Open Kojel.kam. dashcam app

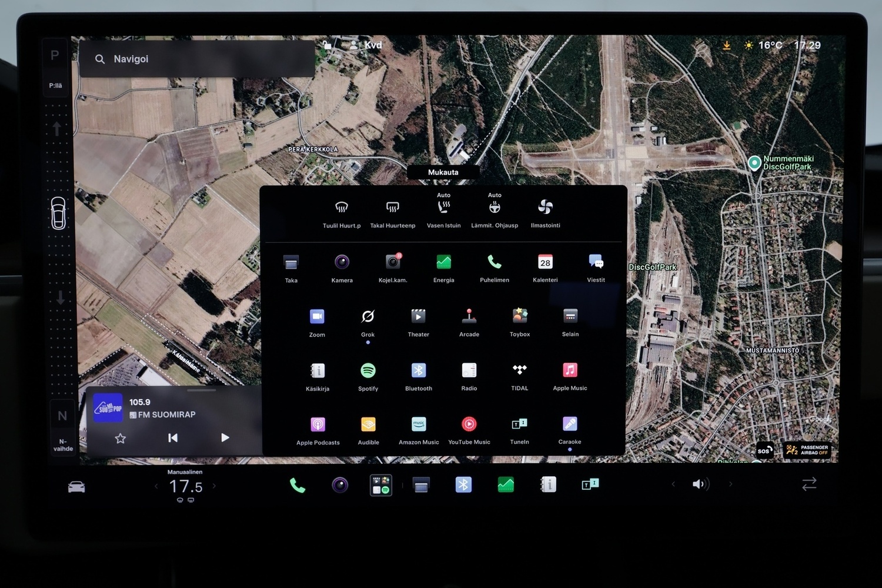click(x=393, y=262)
